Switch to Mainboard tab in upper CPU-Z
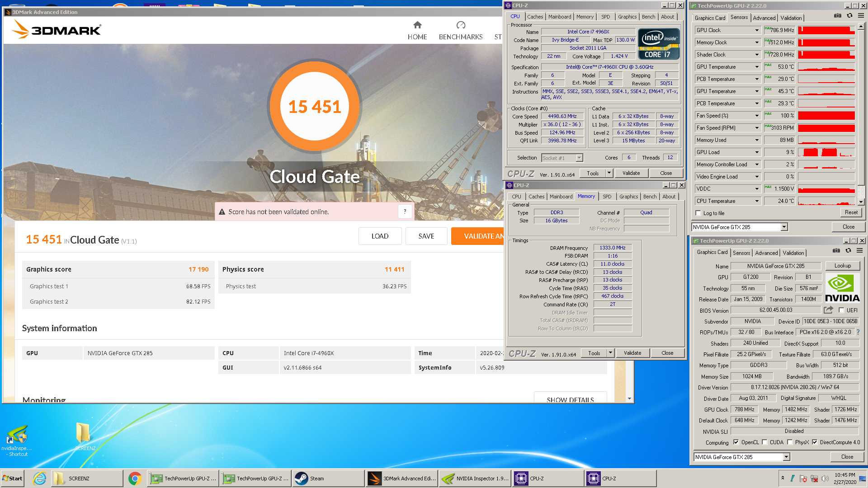This screenshot has height=488, width=868. [560, 17]
